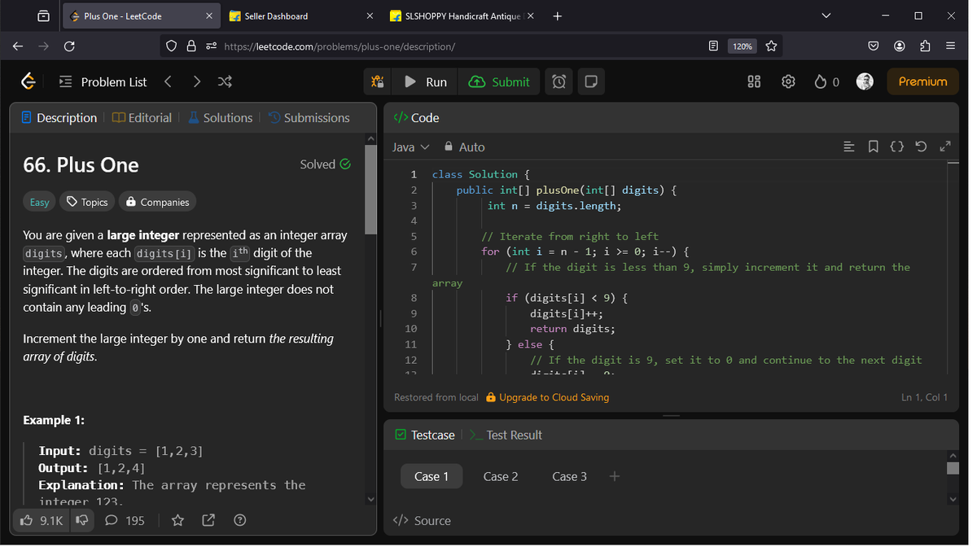
Task: Switch to the Submissions tab
Action: 309,118
